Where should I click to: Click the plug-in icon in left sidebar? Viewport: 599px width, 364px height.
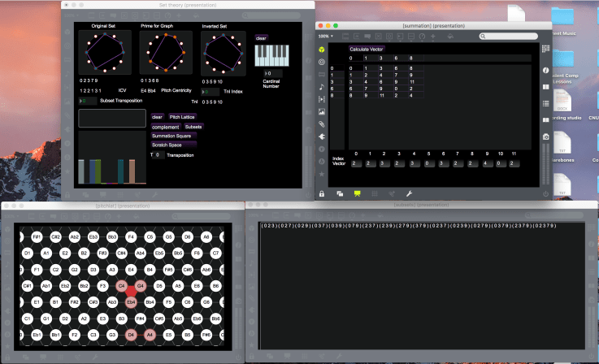point(323,136)
